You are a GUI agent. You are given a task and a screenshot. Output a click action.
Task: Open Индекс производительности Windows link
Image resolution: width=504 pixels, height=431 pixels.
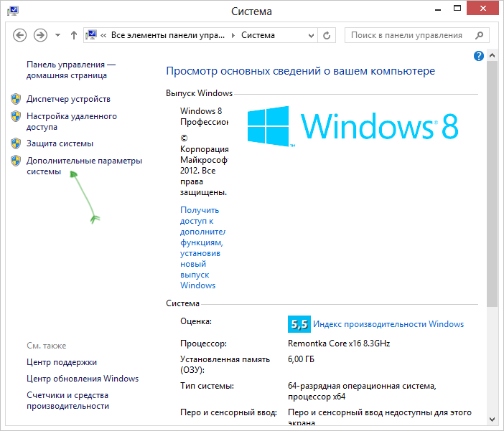pos(388,324)
